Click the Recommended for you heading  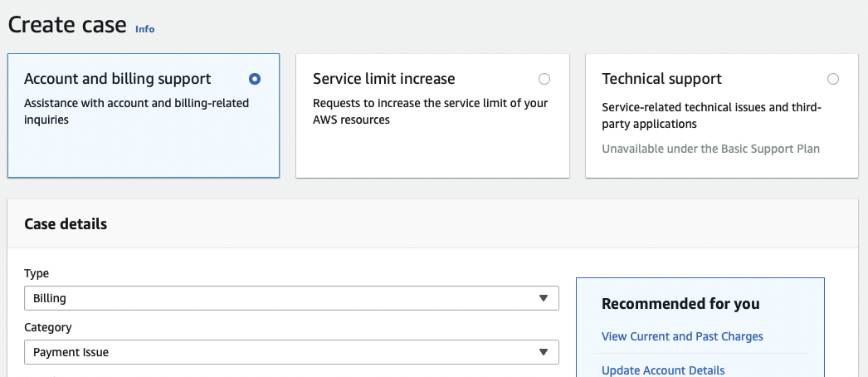coord(680,304)
